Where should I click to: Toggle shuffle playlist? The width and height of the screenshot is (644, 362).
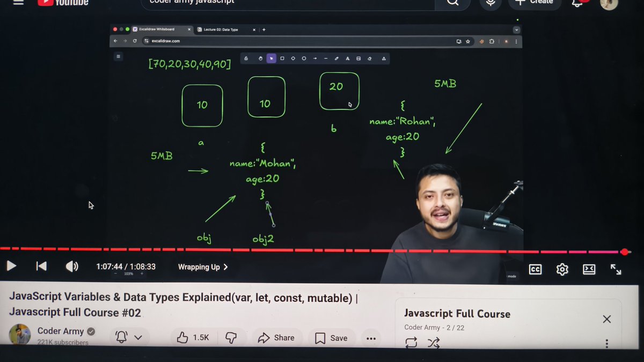tap(434, 343)
